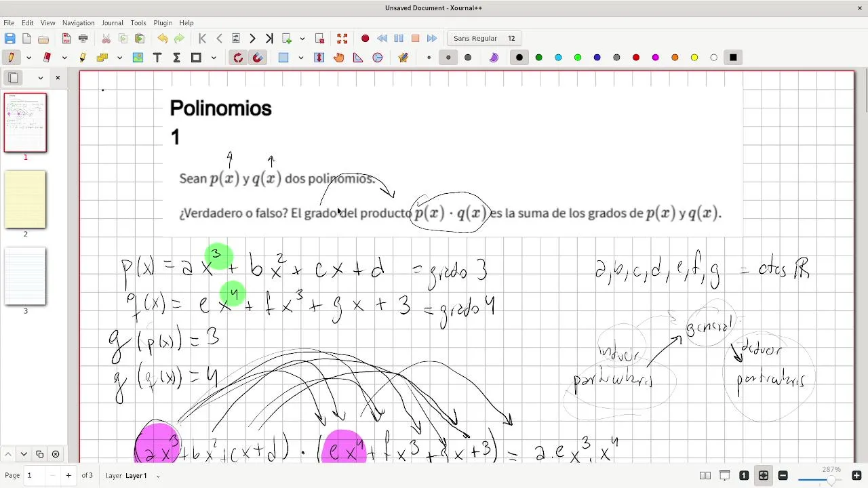Pick the red color swatch
The image size is (868, 488).
pyautogui.click(x=636, y=58)
